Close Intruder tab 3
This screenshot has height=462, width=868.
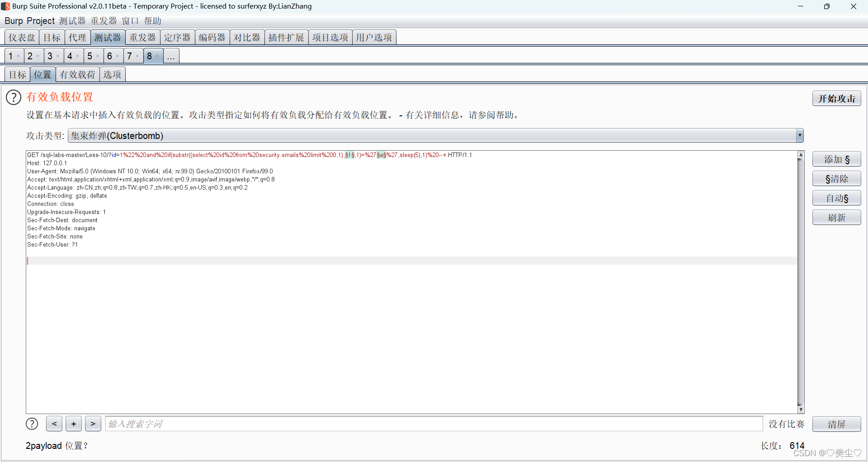(x=58, y=56)
